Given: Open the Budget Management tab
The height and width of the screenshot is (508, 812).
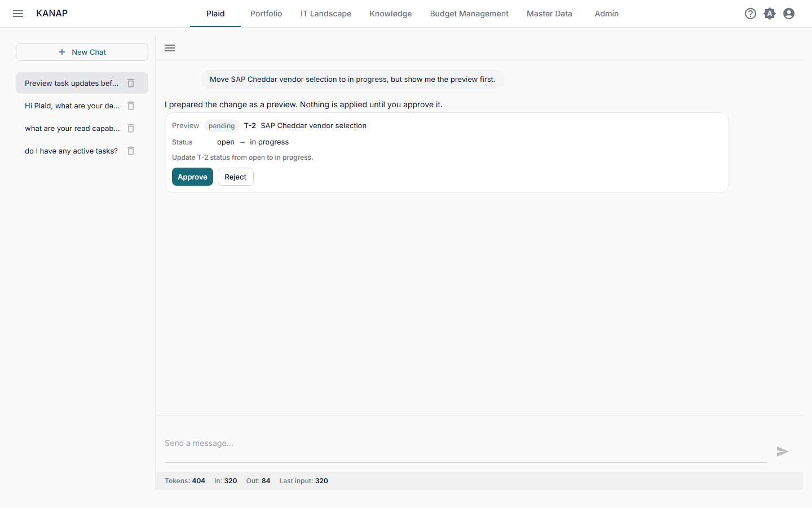Looking at the screenshot, I should [469, 14].
